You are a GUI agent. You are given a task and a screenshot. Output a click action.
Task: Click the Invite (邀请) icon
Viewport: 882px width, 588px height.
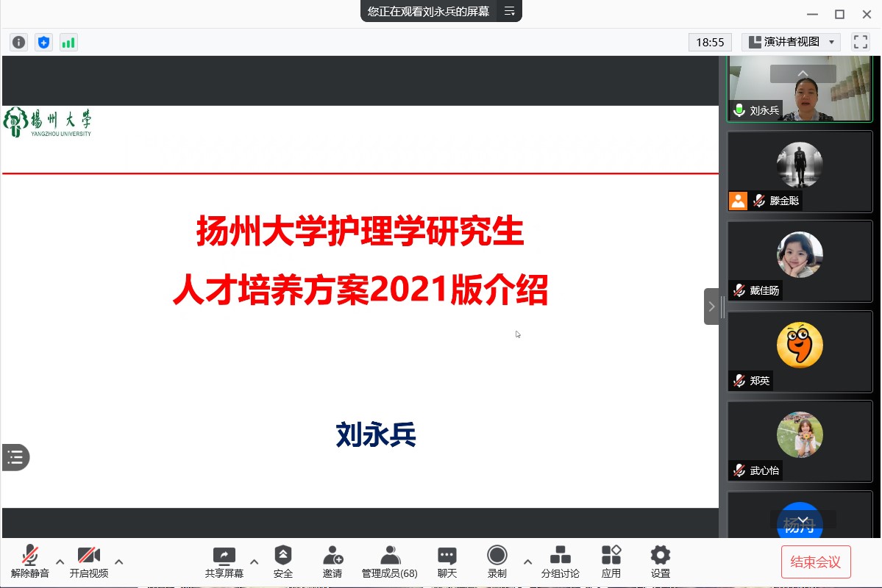332,562
